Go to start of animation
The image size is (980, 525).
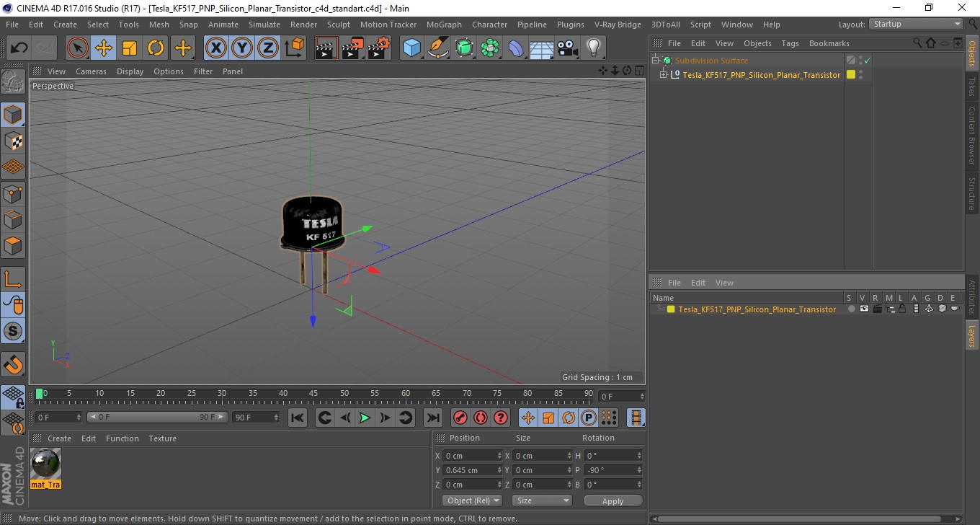297,418
